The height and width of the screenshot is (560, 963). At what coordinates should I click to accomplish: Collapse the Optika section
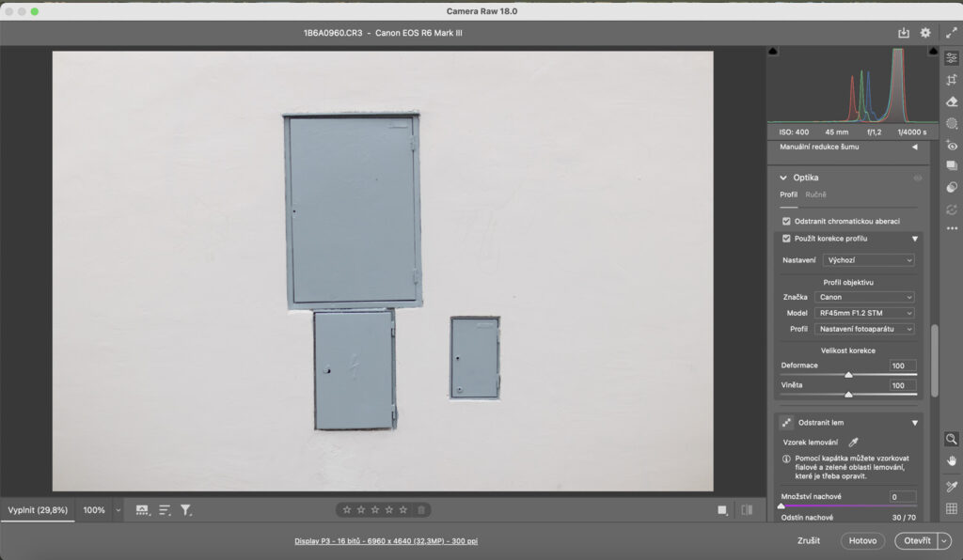point(782,178)
